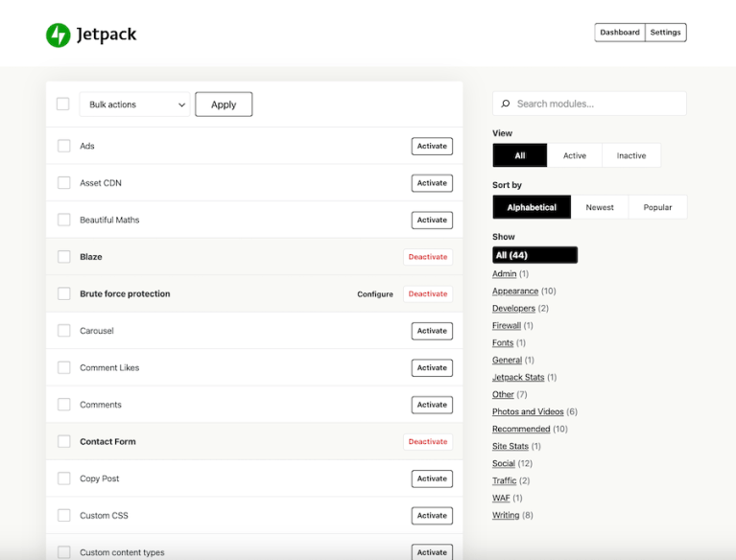
Task: Select the Brute force protection checkbox
Action: click(x=64, y=293)
